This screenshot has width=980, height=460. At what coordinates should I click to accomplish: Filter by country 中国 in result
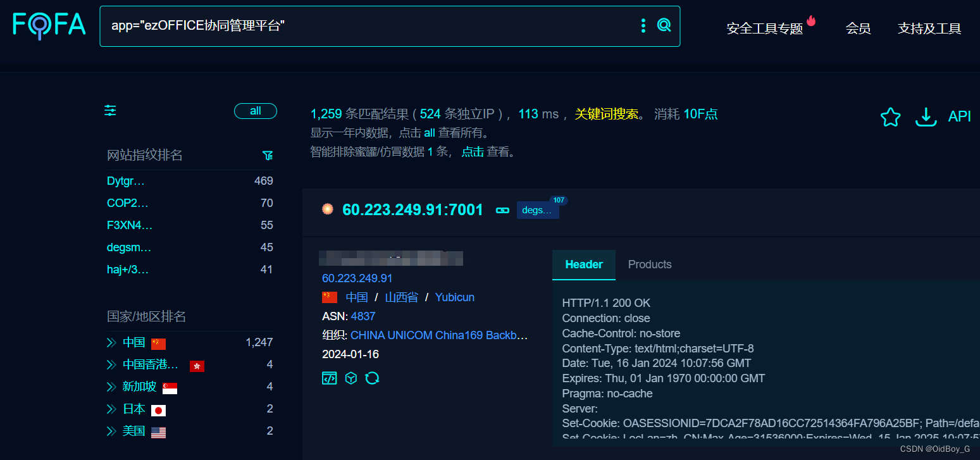(x=357, y=297)
